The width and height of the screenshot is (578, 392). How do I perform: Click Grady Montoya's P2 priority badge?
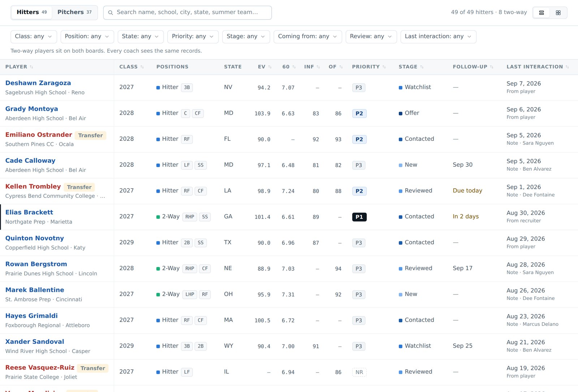[359, 113]
